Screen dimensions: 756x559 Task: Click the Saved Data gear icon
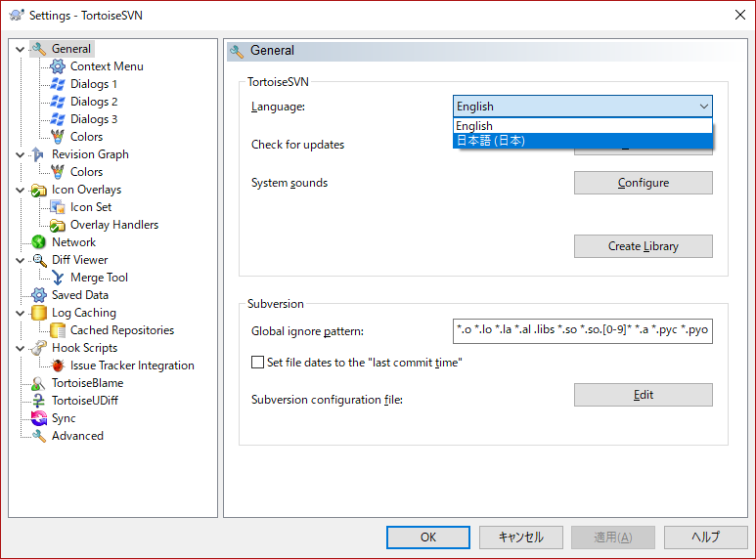pyautogui.click(x=38, y=295)
